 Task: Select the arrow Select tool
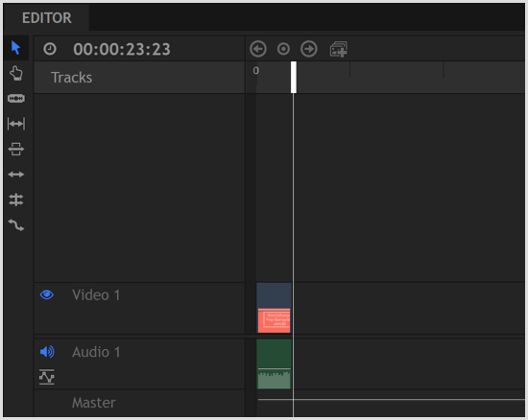click(15, 48)
